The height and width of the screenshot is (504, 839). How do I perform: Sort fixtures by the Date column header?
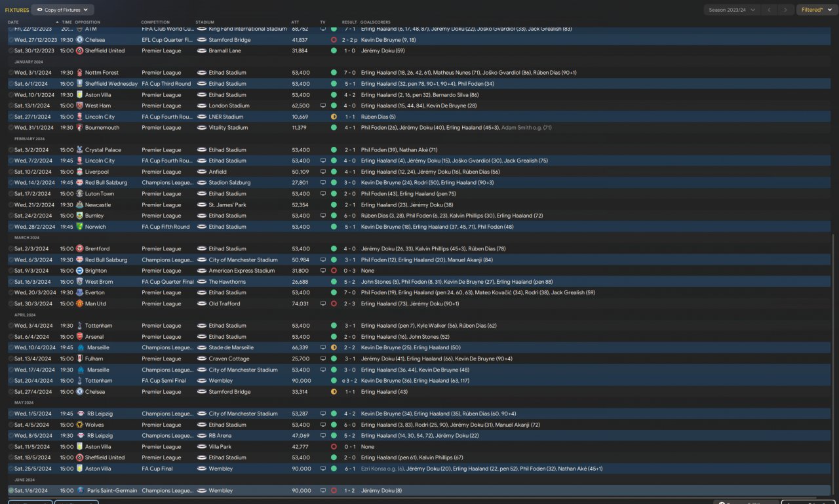click(13, 22)
